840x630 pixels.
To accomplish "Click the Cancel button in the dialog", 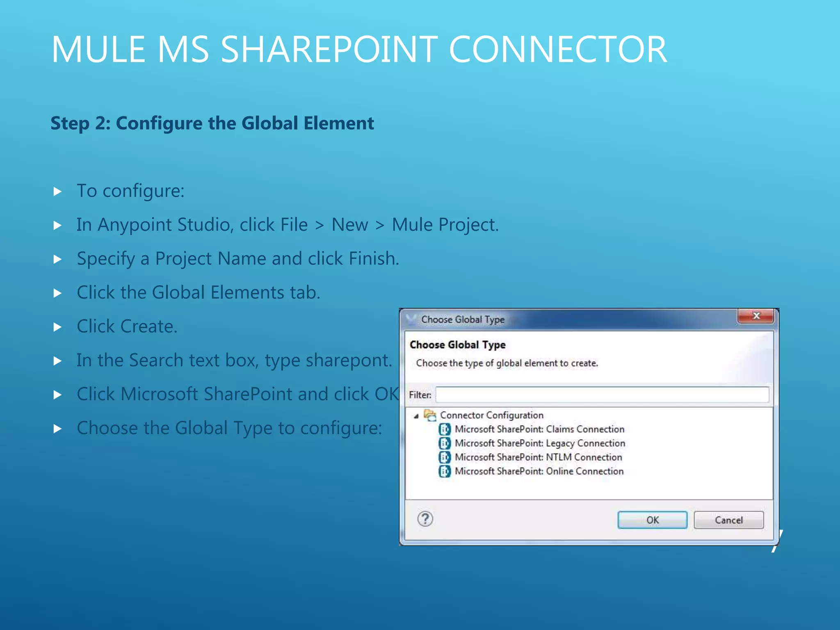I will [x=728, y=520].
